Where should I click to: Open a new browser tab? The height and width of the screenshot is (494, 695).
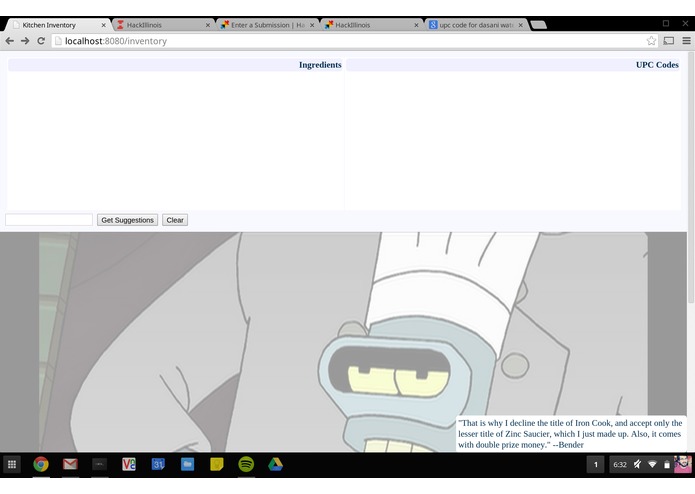(x=539, y=25)
